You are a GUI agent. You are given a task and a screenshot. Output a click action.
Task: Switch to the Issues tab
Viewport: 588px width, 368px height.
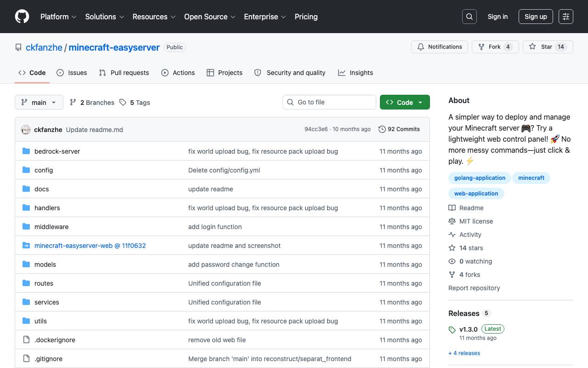coord(72,73)
